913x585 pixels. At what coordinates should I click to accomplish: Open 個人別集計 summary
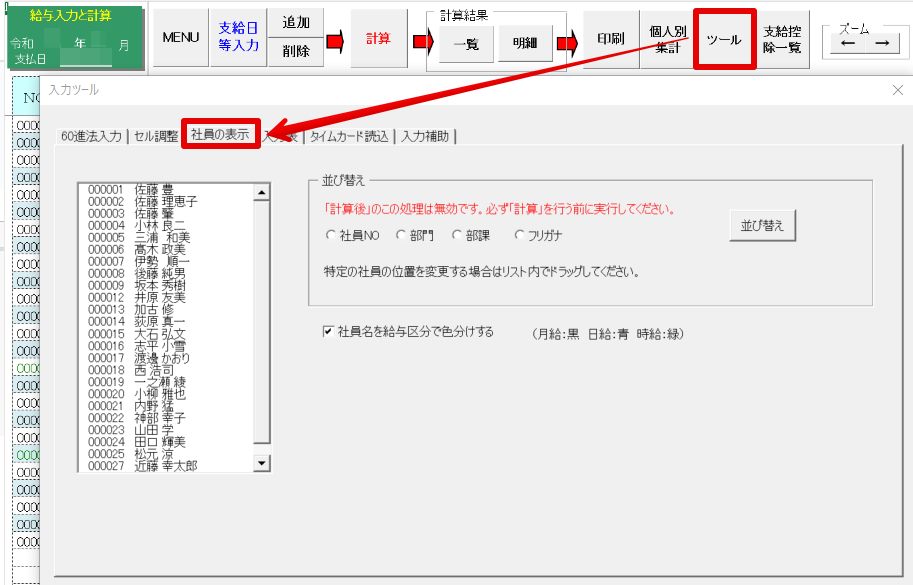tap(667, 39)
